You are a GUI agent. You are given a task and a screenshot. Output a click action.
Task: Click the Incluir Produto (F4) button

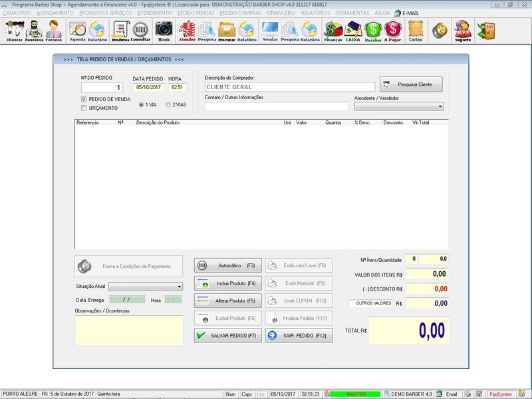click(x=227, y=283)
